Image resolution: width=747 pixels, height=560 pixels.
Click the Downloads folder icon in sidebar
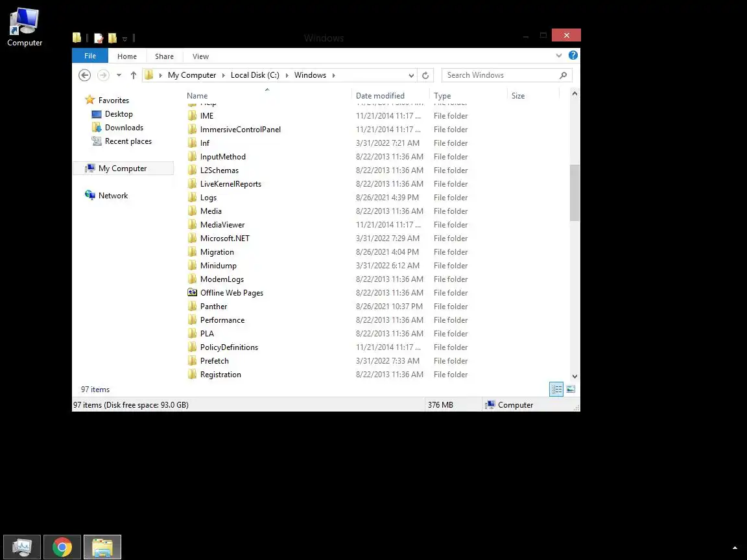click(96, 127)
